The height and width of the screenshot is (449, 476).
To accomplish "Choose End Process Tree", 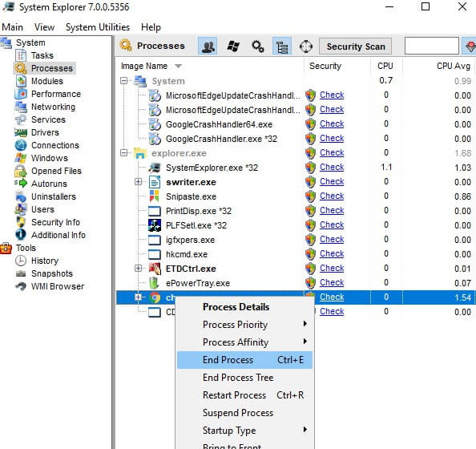I will [x=244, y=378].
